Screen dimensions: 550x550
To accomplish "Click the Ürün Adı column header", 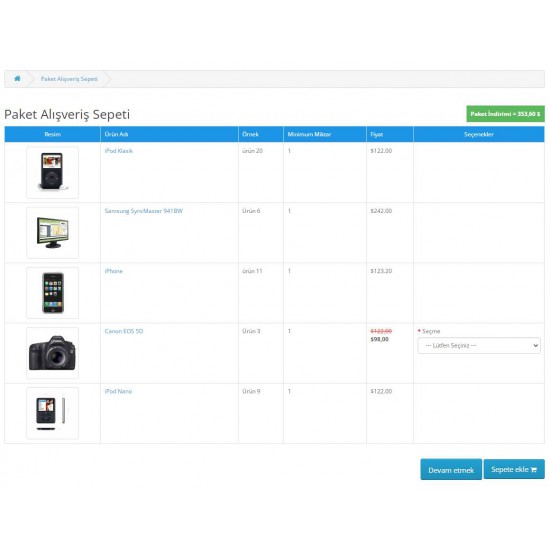I will 169,134.
